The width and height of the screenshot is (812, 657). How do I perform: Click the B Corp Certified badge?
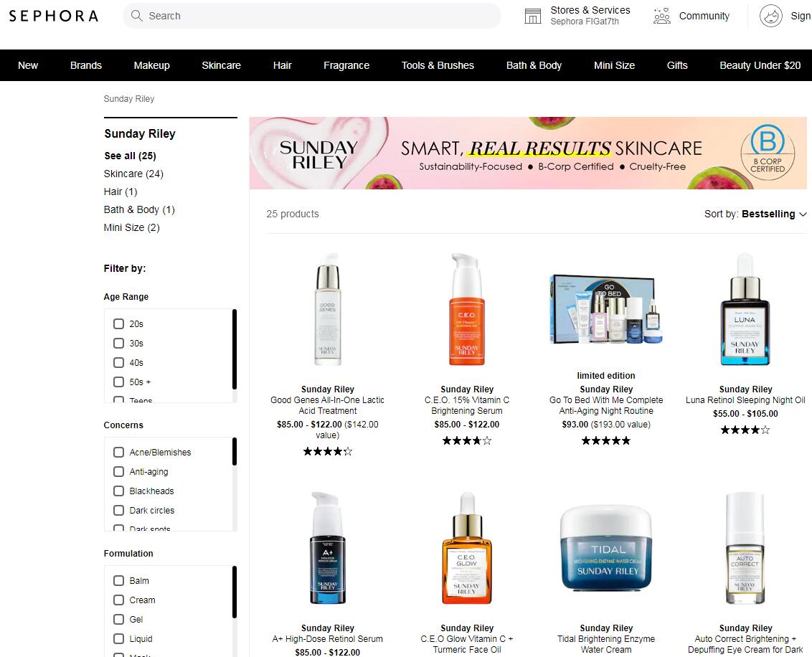767,151
